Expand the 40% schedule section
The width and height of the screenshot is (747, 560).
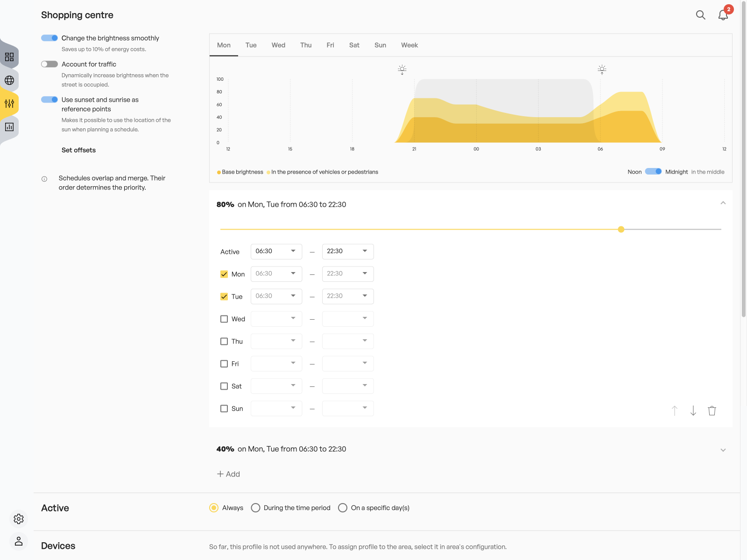click(x=723, y=450)
